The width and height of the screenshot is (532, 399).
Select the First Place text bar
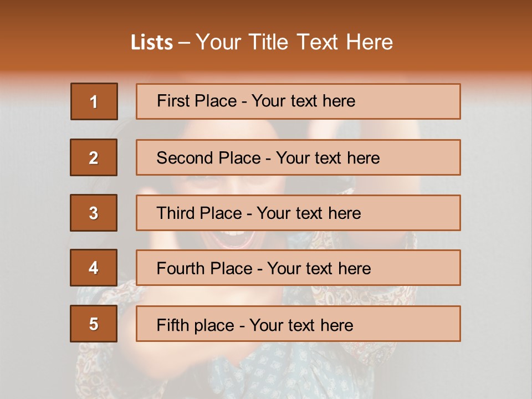point(298,101)
